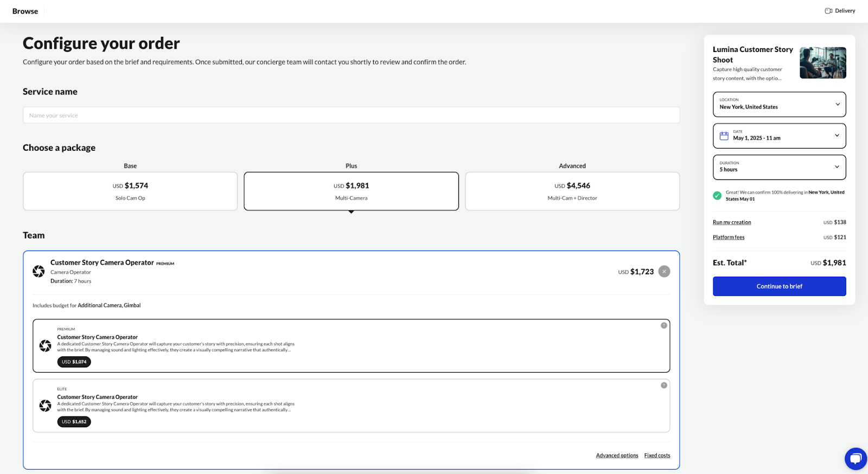Click the green confirmation checkmark icon
Image resolution: width=868 pixels, height=474 pixels.
click(x=717, y=196)
